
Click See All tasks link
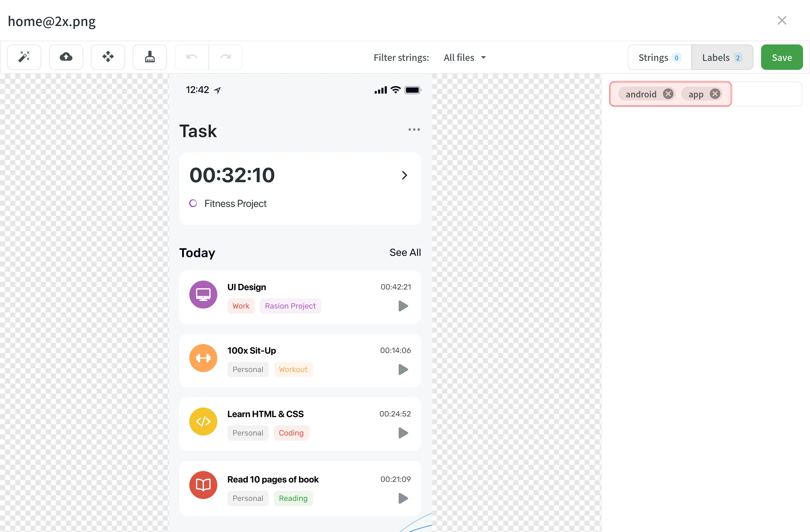click(x=405, y=252)
